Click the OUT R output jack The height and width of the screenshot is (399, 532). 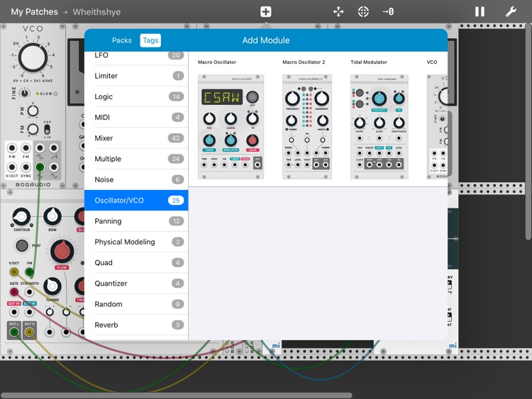[30, 332]
